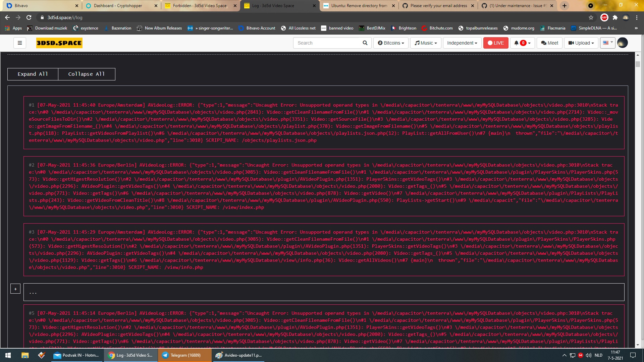The image size is (644, 362).
Task: Open the language flag selector
Action: [607, 43]
